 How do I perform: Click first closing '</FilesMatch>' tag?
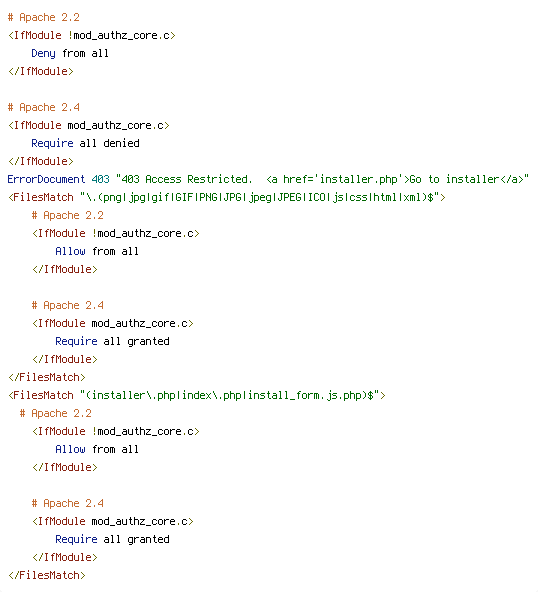click(x=47, y=377)
